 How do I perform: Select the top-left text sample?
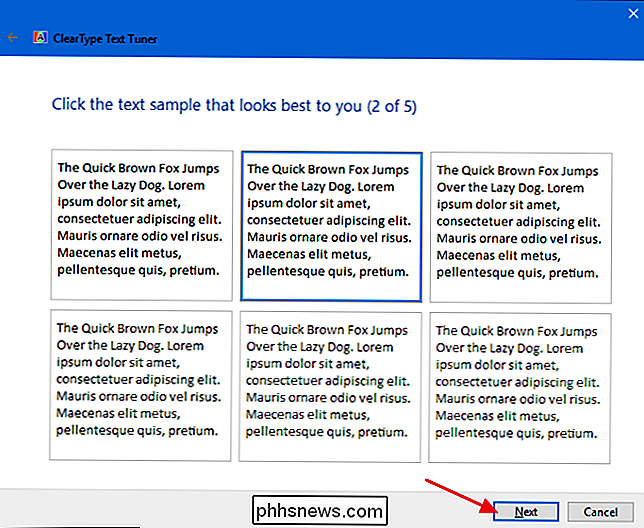142,225
